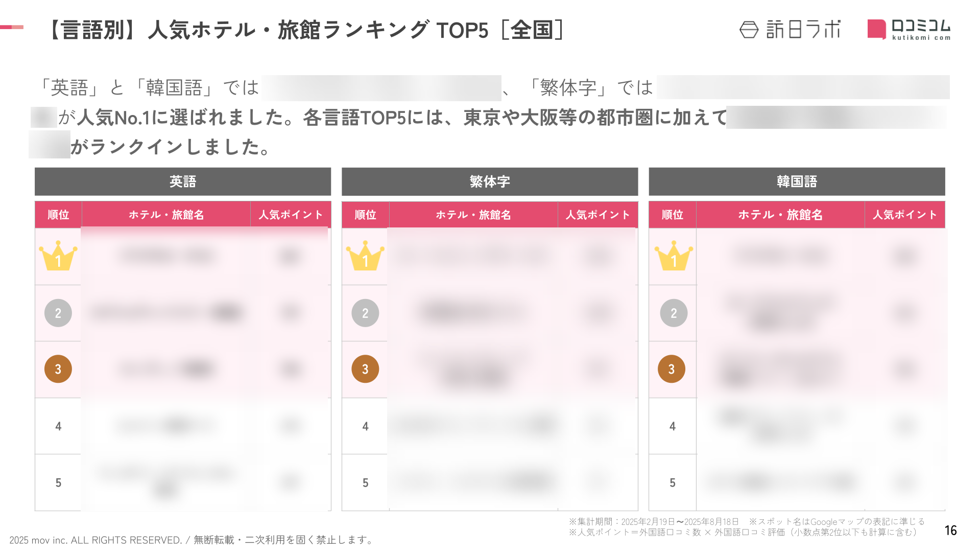Screen dimensions: 980x552
Task: Click bronze rank 3 badge in 英語 table
Action: pos(58,369)
